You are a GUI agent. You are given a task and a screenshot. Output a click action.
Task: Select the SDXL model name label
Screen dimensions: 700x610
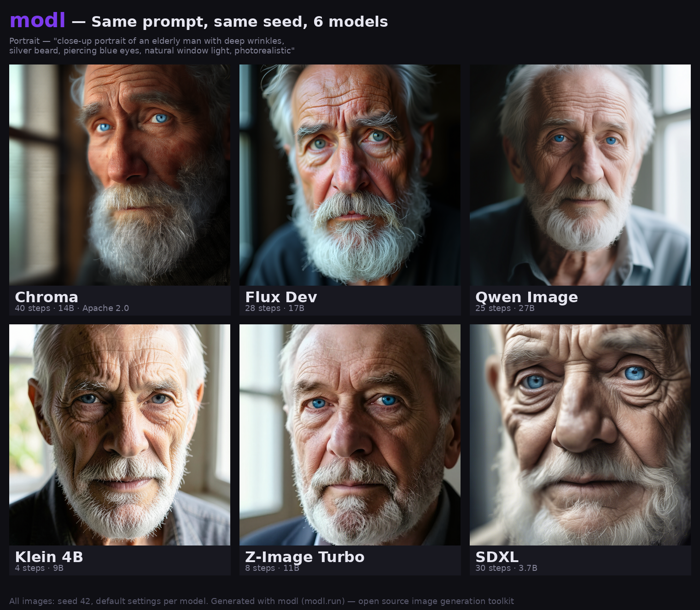point(497,557)
